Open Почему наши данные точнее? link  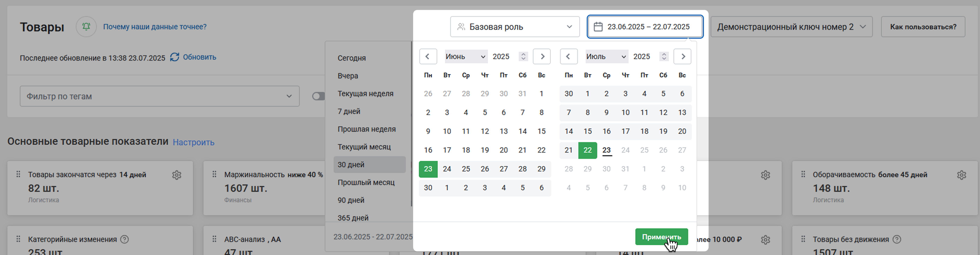pos(155,27)
